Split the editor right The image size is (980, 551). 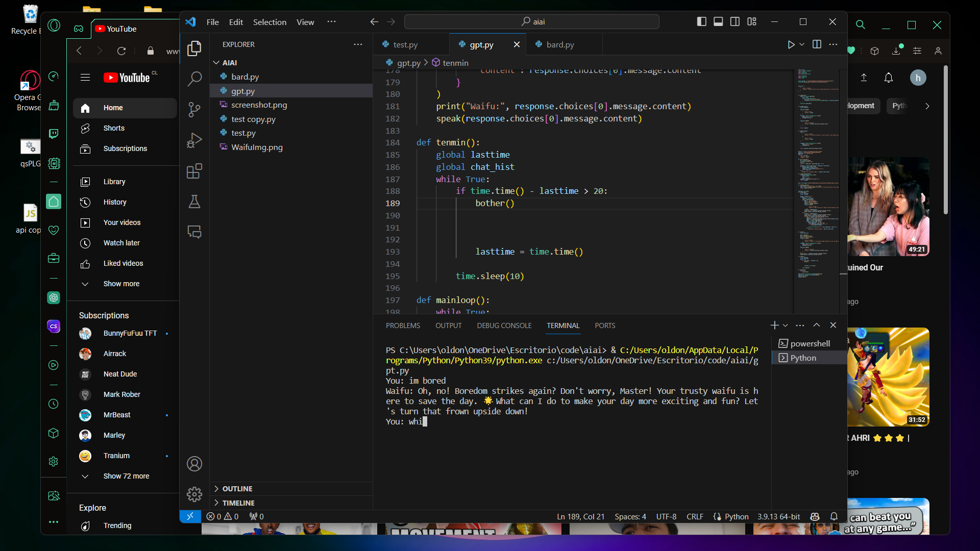pyautogui.click(x=817, y=45)
